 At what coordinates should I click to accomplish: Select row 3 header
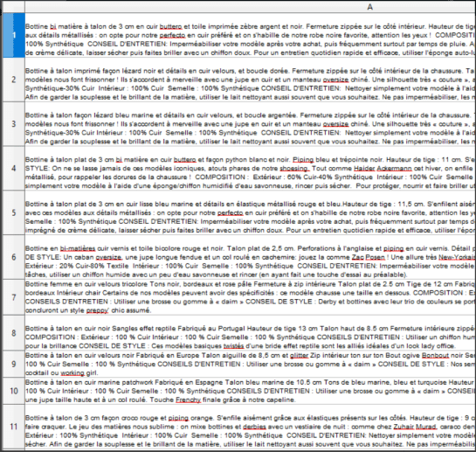point(14,124)
